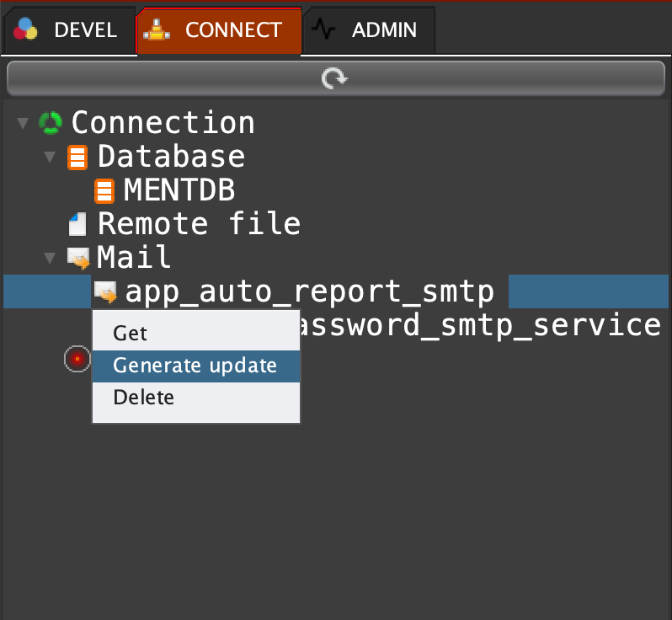The width and height of the screenshot is (672, 620).
Task: Click the app_auto_report_smtp mail icon
Action: pyautogui.click(x=104, y=292)
